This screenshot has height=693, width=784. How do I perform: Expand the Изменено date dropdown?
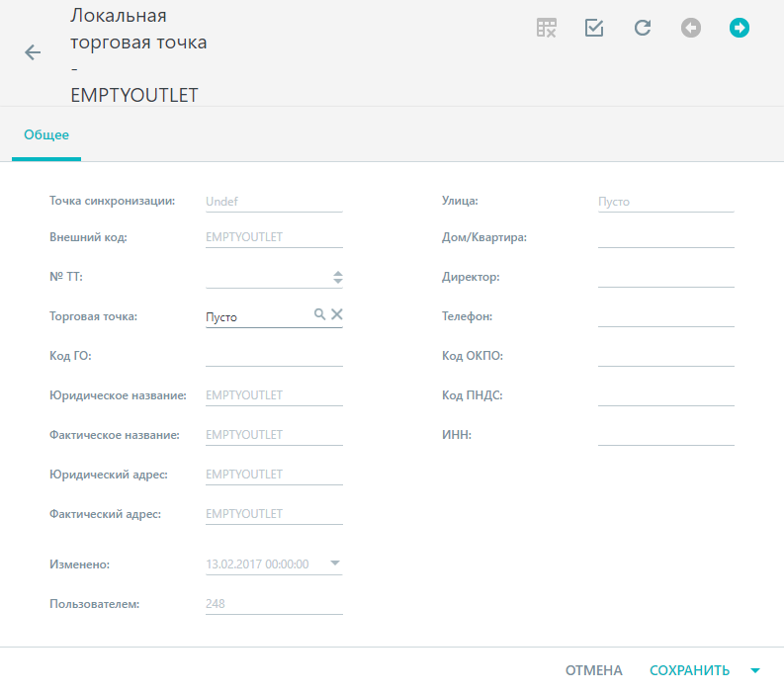[x=335, y=563]
